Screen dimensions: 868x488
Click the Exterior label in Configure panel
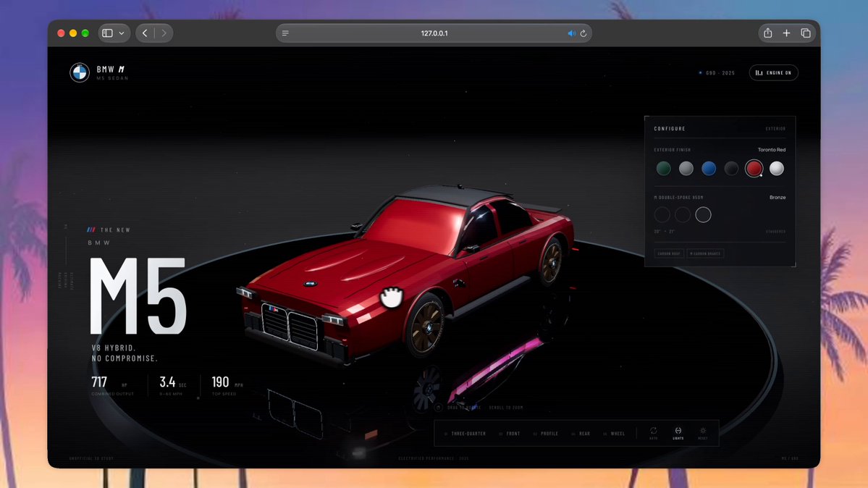click(775, 128)
